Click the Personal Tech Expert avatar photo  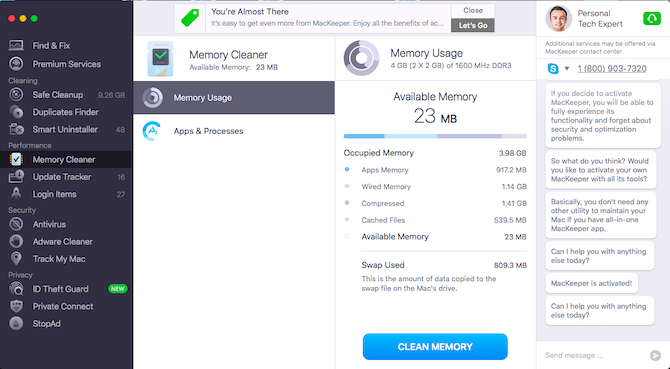(558, 18)
